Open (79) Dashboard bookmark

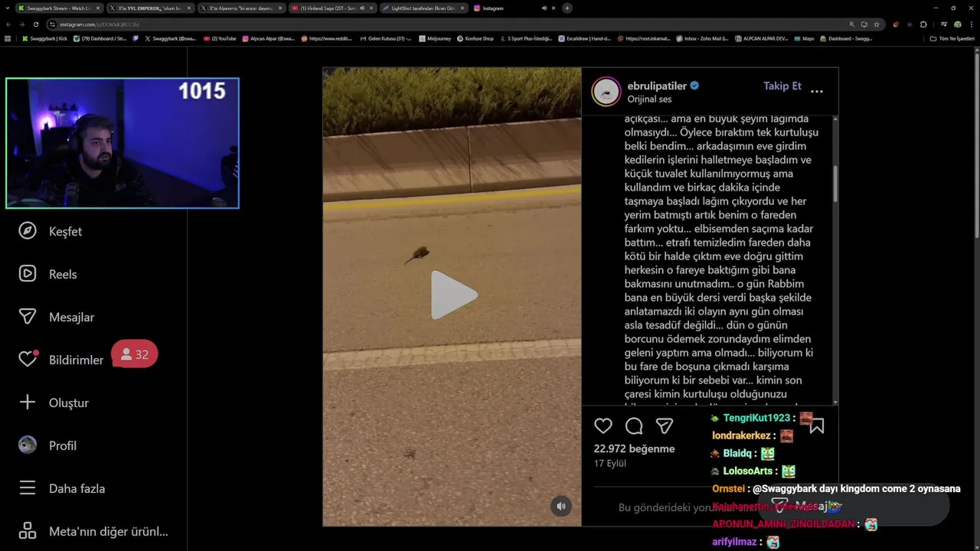click(x=100, y=38)
